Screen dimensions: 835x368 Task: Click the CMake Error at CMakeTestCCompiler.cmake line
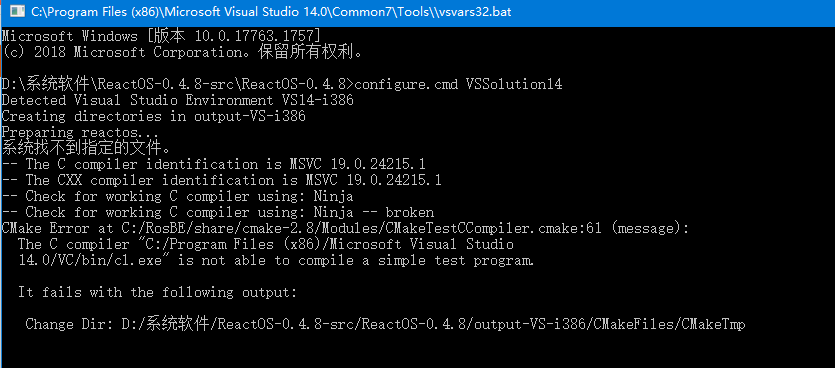[346, 228]
